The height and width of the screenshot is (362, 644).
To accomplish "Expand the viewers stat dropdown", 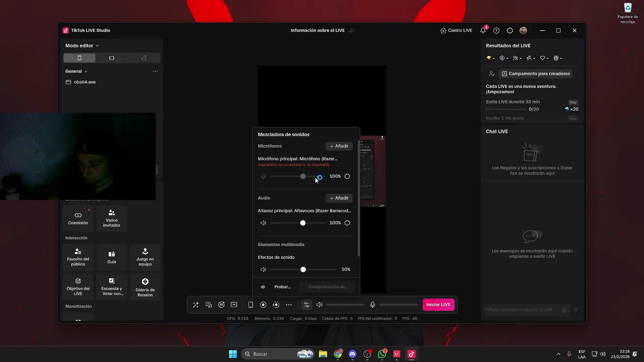I will tap(517, 58).
